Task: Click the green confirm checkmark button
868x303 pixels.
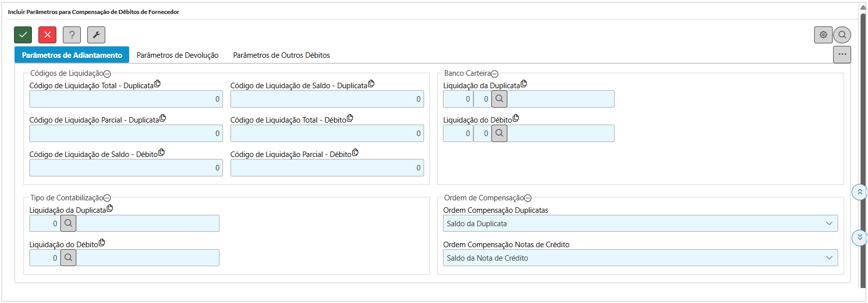Action: tap(23, 35)
